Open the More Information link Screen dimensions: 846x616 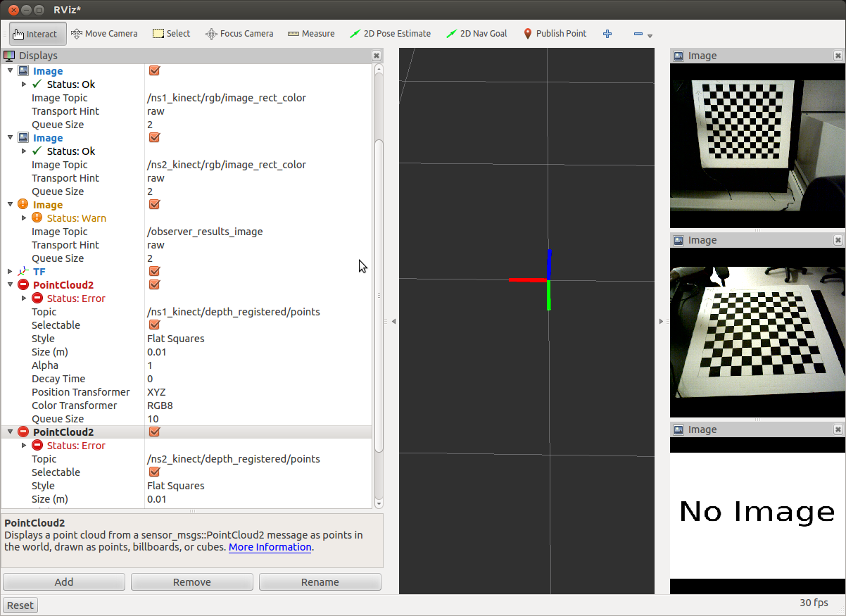pos(270,547)
